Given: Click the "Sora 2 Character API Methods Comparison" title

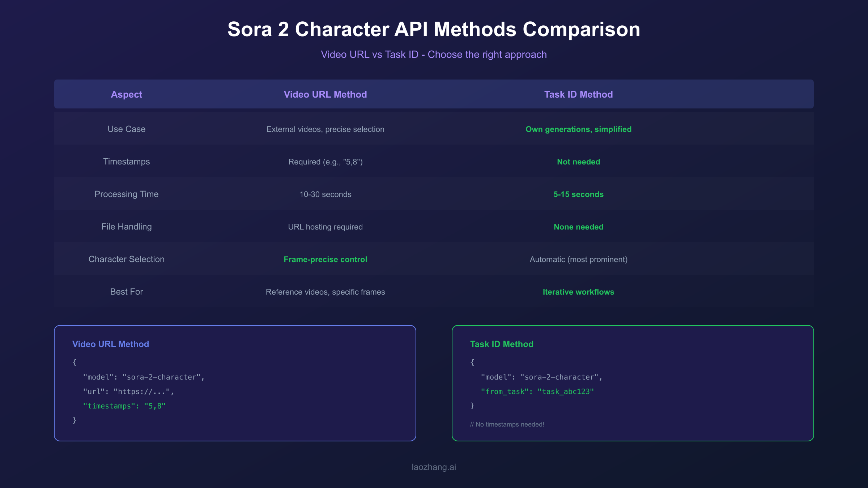Looking at the screenshot, I should click(x=434, y=29).
